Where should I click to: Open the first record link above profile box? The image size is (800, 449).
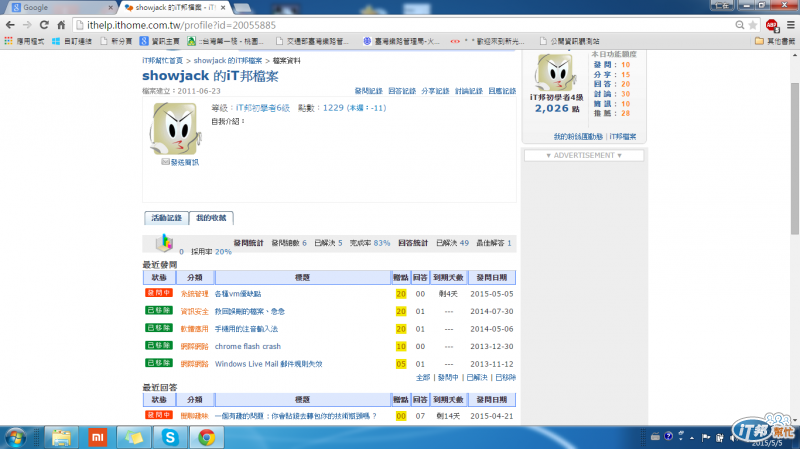tap(368, 91)
